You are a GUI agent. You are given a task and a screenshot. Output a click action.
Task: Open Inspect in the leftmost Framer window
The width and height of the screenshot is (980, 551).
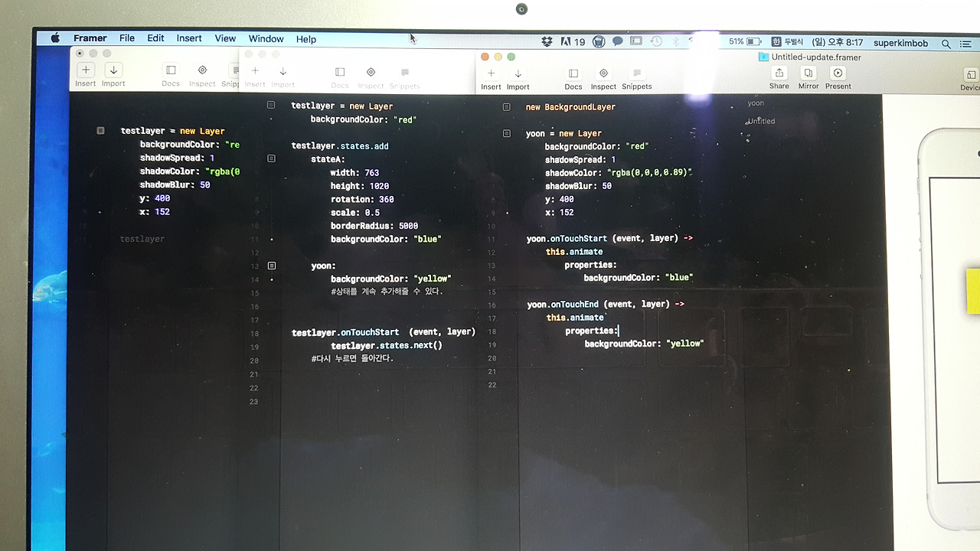pyautogui.click(x=202, y=74)
